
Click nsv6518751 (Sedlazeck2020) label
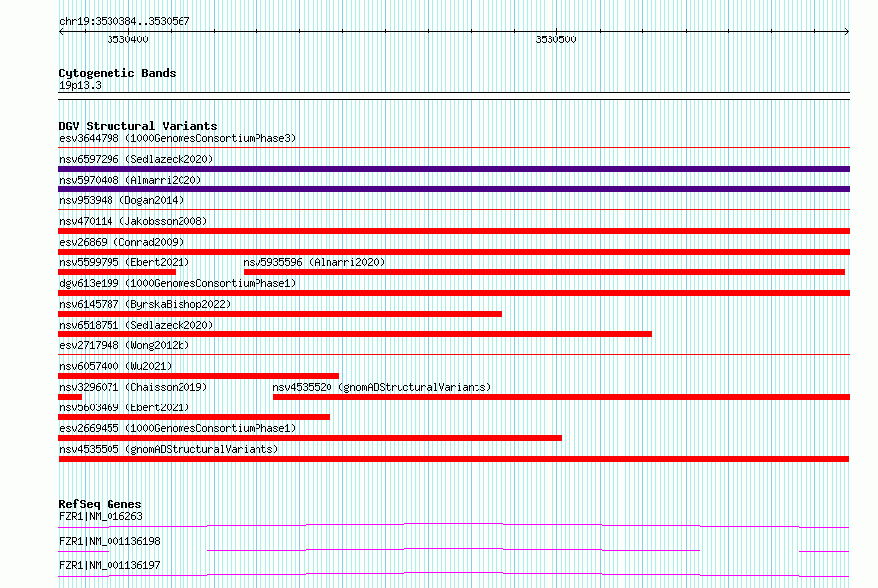click(136, 325)
